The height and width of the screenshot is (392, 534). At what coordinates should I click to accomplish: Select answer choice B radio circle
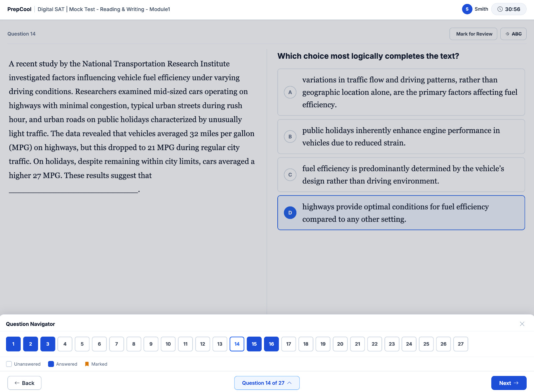tap(290, 136)
